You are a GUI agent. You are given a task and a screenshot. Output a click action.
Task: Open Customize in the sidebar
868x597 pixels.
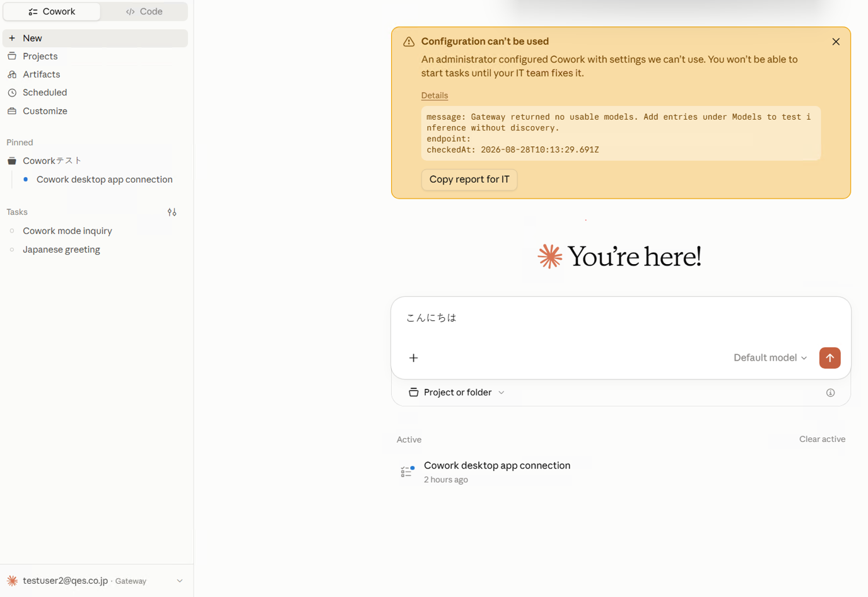tap(95, 111)
